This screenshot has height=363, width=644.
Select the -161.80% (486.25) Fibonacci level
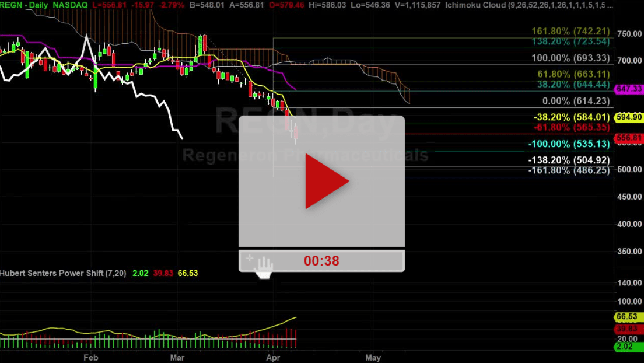[569, 170]
